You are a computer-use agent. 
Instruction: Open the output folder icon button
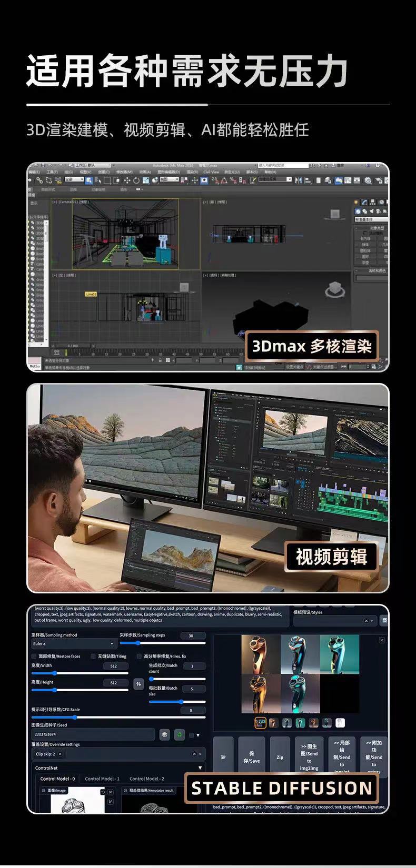tap(223, 757)
